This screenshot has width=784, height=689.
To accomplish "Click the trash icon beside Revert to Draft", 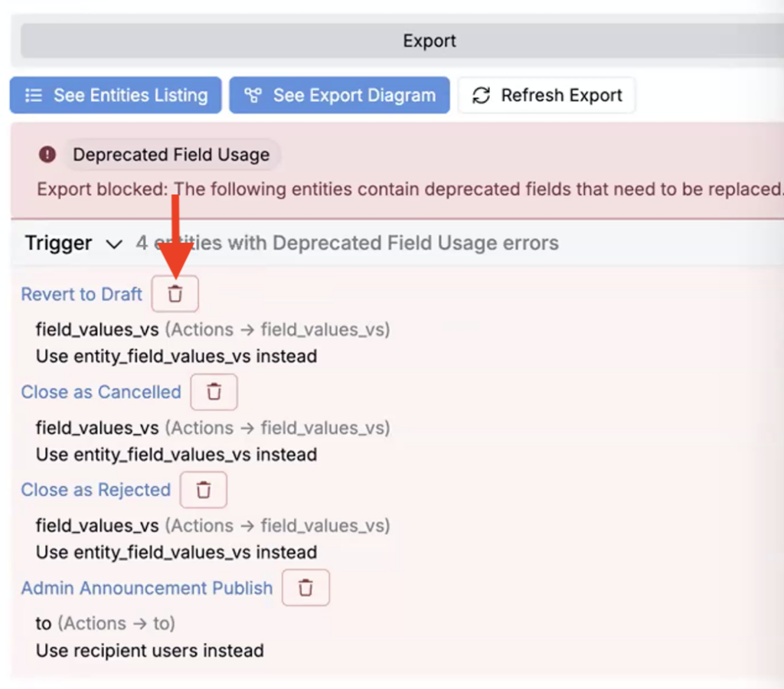I will (x=175, y=294).
